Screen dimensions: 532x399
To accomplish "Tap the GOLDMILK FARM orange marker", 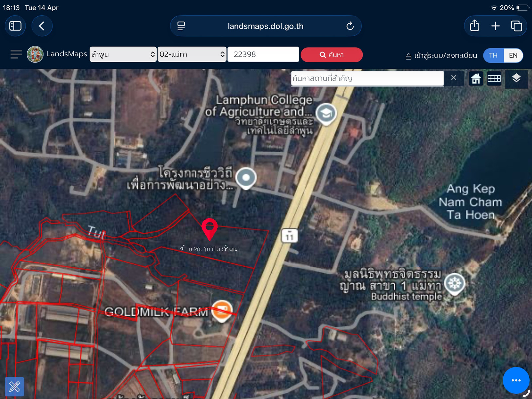I will click(222, 311).
